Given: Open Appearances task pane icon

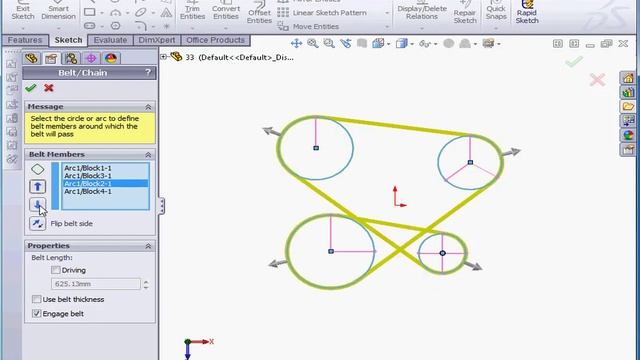Looking at the screenshot, I should click(x=629, y=135).
